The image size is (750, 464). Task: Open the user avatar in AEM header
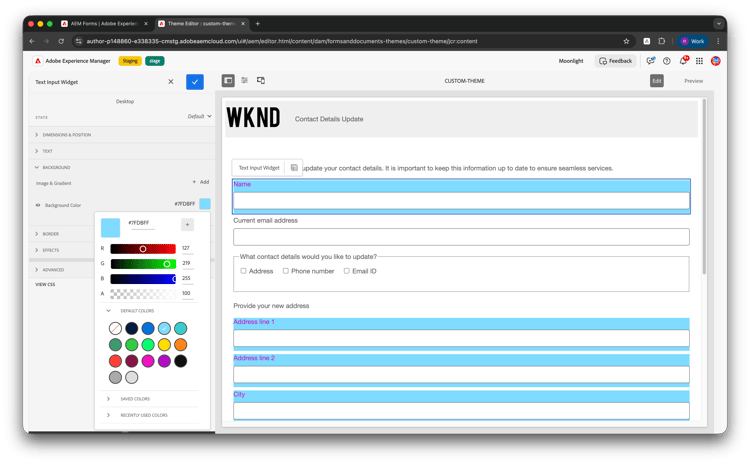click(716, 61)
